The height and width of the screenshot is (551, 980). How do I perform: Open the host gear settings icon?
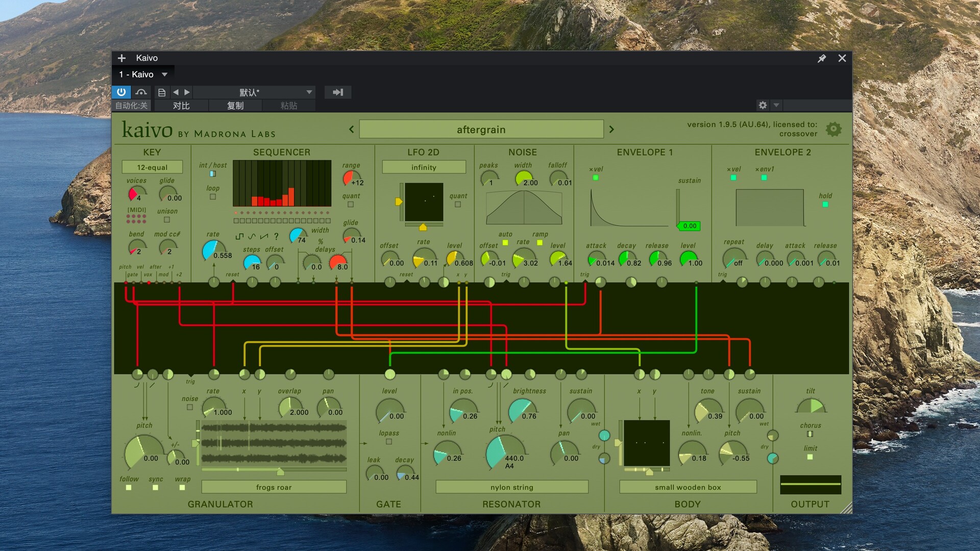click(x=763, y=105)
